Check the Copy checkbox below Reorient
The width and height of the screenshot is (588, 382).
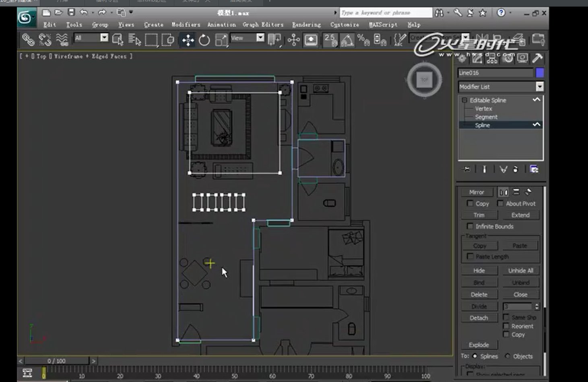506,334
